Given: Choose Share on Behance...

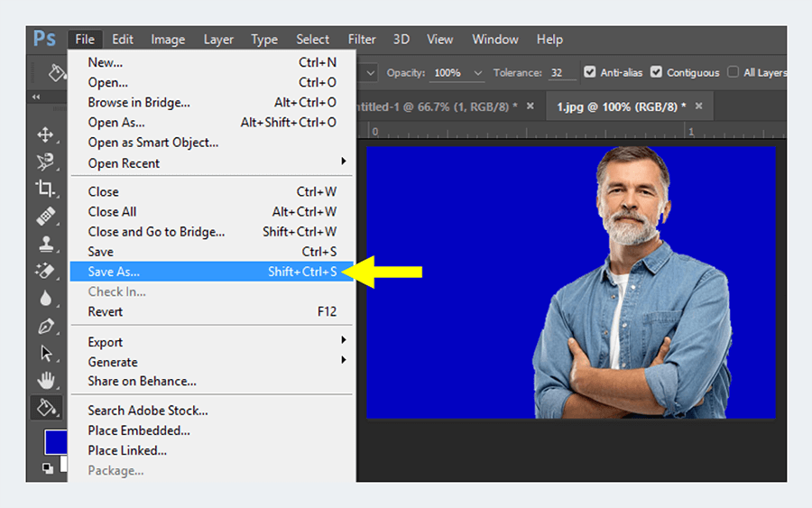Looking at the screenshot, I should (x=212, y=381).
